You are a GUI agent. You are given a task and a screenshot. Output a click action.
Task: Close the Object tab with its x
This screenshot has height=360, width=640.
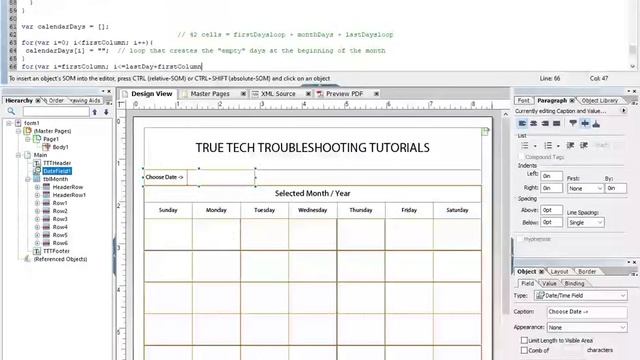[x=541, y=271]
